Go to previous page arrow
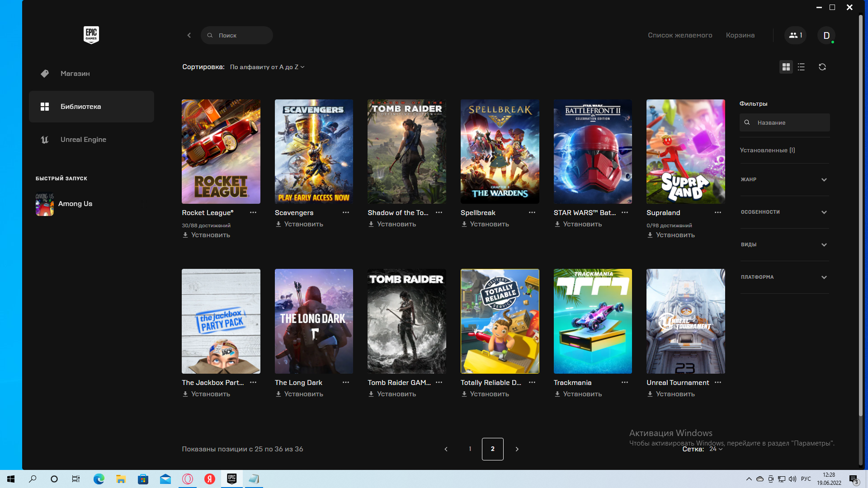Screen dimensions: 868x488 446,449
